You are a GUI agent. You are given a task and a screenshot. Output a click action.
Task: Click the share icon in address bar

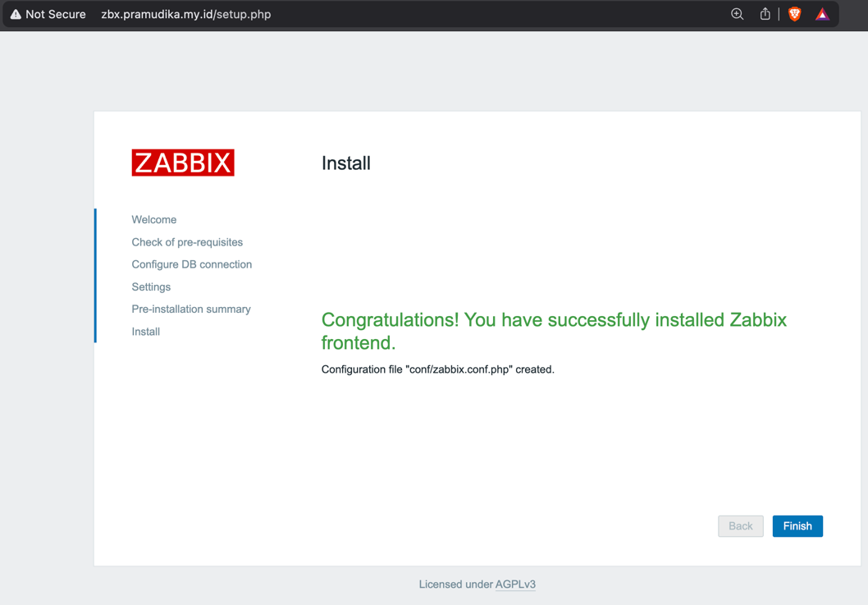[765, 14]
